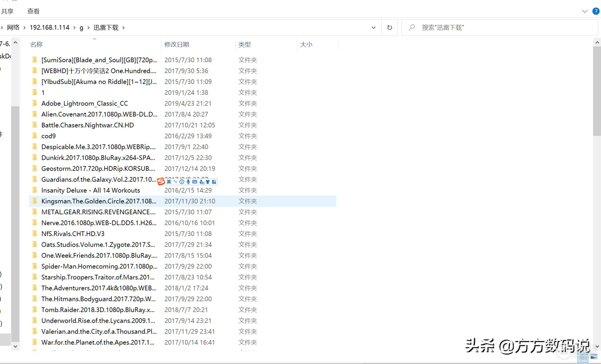The width and height of the screenshot is (601, 364).
Task: Click the folder icon of Geostorm.2017 row
Action: (35, 168)
